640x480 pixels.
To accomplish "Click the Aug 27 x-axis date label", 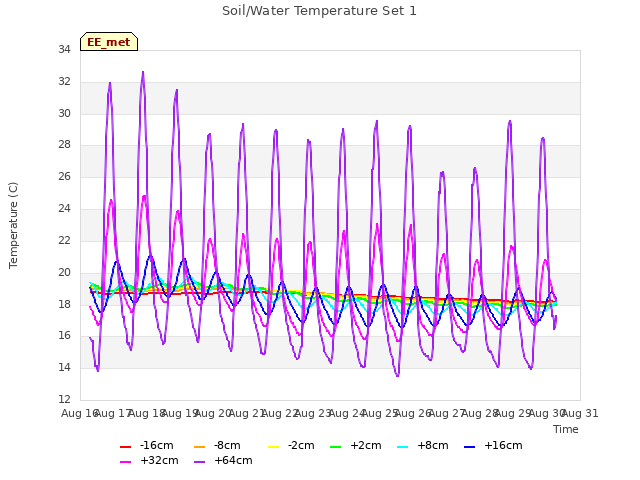I will point(447,413).
